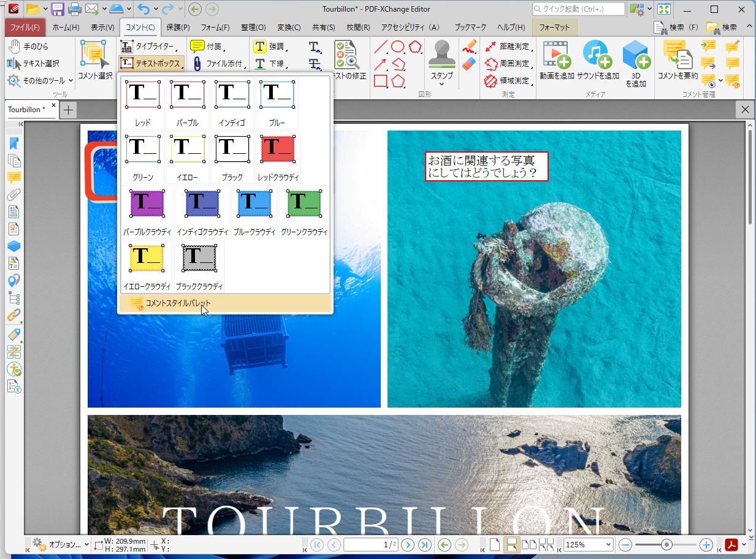
Task: Select the Underline (下線) tool
Action: (271, 64)
